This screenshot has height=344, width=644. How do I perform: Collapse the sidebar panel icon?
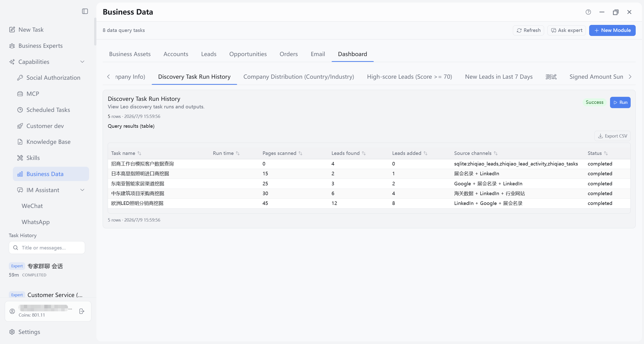[x=85, y=11]
